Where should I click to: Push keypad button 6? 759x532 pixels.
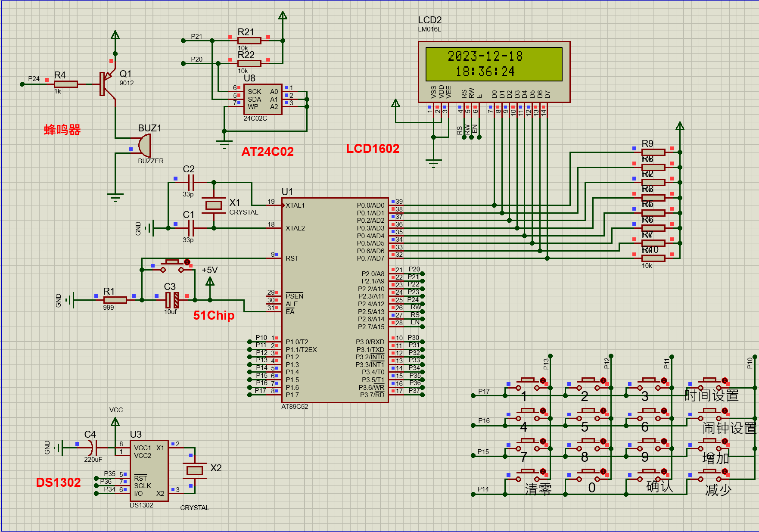coord(649,414)
